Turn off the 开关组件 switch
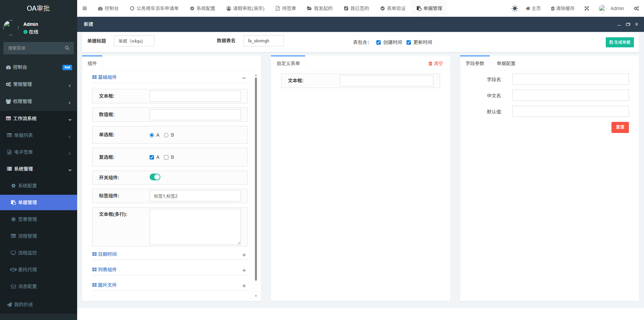This screenshot has width=644, height=320. pyautogui.click(x=155, y=177)
